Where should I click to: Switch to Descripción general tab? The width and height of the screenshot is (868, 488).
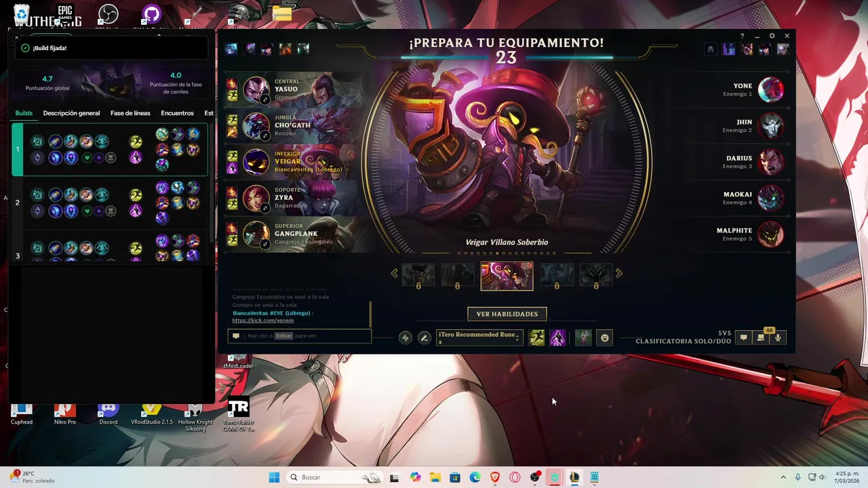[71, 113]
